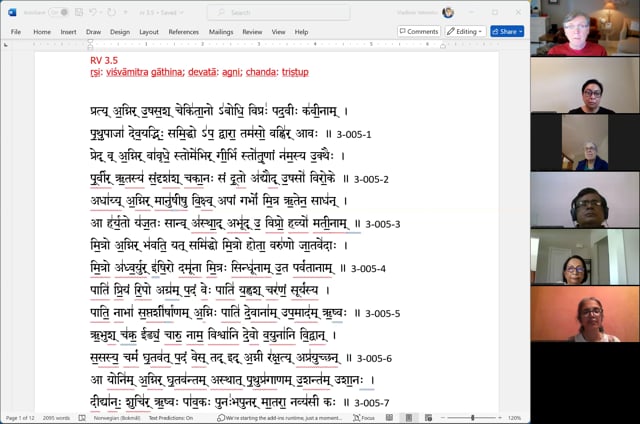The width and height of the screenshot is (640, 424).
Task: Open the Mailings tab
Action: pos(221,32)
